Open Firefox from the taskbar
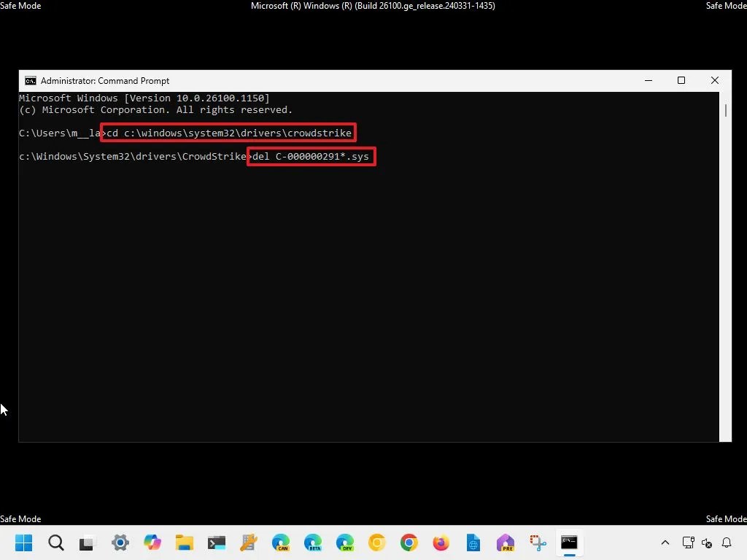Screen dimensions: 747x560 [440, 542]
